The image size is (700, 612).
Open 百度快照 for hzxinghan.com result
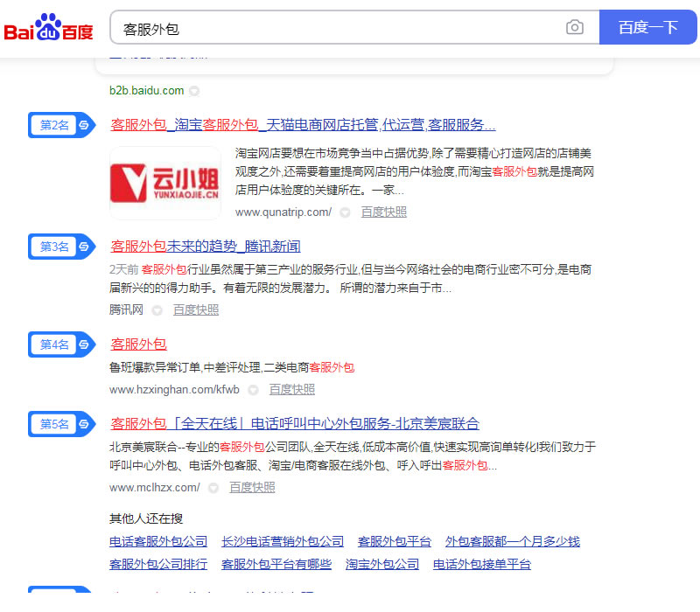(291, 390)
